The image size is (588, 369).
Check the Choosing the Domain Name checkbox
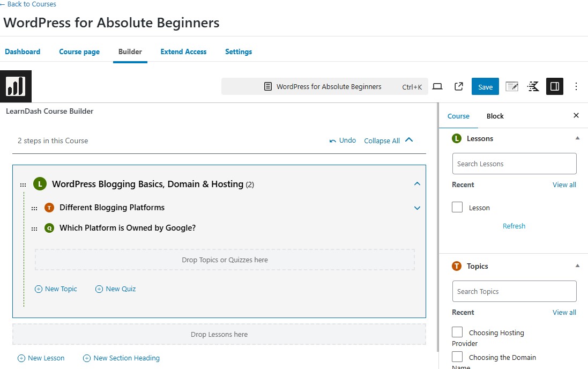click(457, 357)
